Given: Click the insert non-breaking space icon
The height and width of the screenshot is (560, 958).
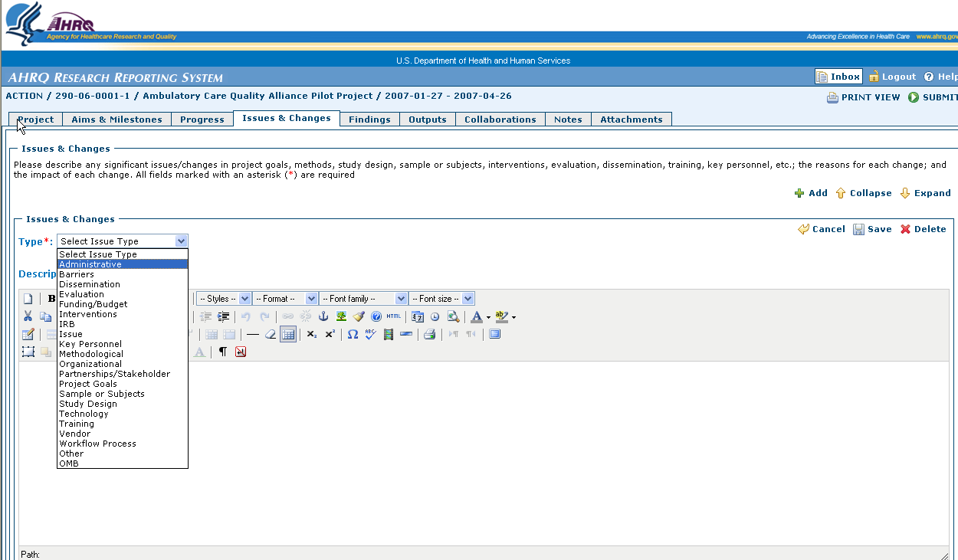Looking at the screenshot, I should 241,352.
